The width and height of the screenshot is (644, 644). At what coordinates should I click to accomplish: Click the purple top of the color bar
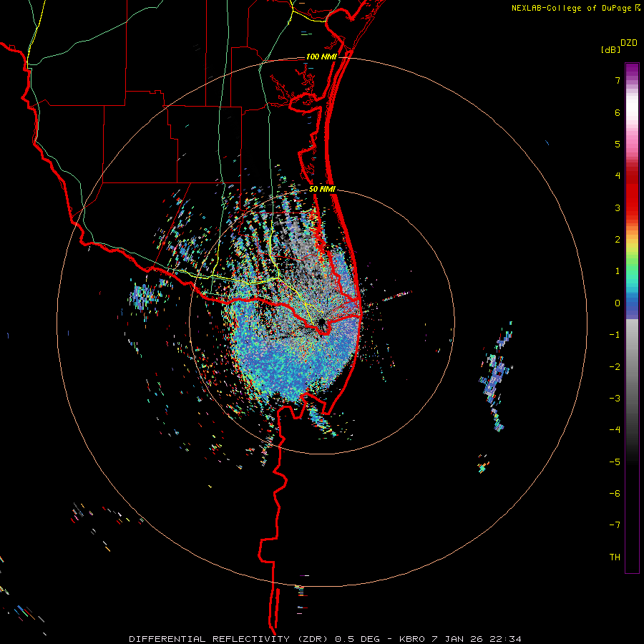click(632, 70)
